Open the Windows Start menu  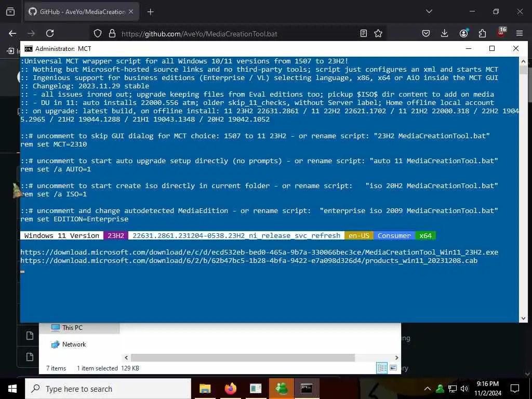tap(12, 389)
